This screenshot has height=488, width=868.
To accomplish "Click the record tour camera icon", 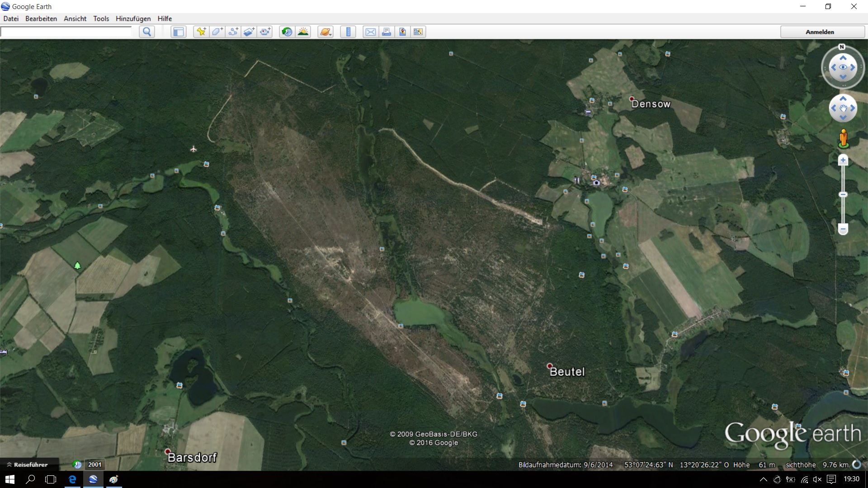I will coord(265,32).
